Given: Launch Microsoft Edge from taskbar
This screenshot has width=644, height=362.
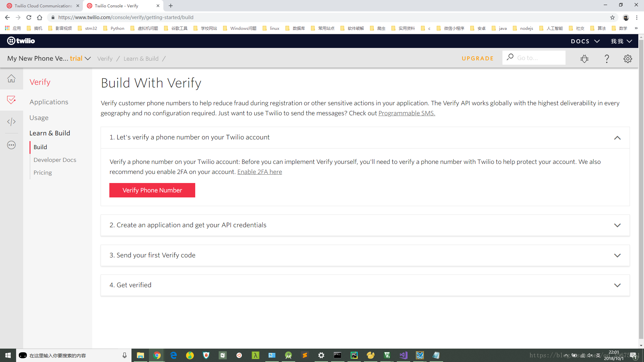Looking at the screenshot, I should (x=173, y=355).
